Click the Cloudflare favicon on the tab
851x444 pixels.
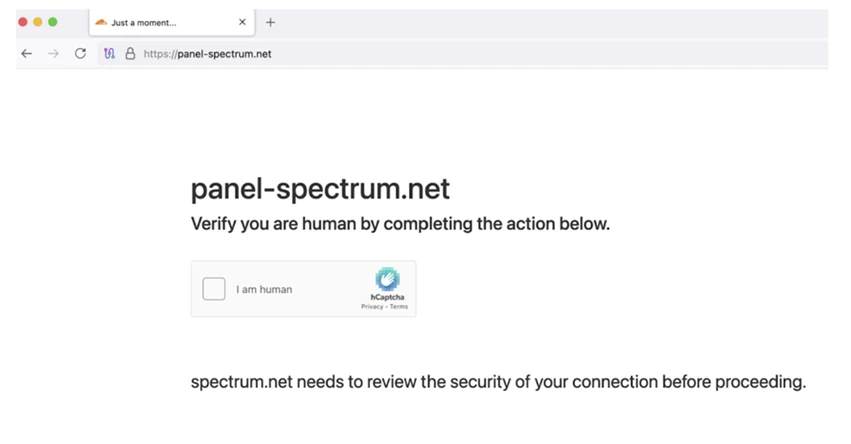[101, 22]
